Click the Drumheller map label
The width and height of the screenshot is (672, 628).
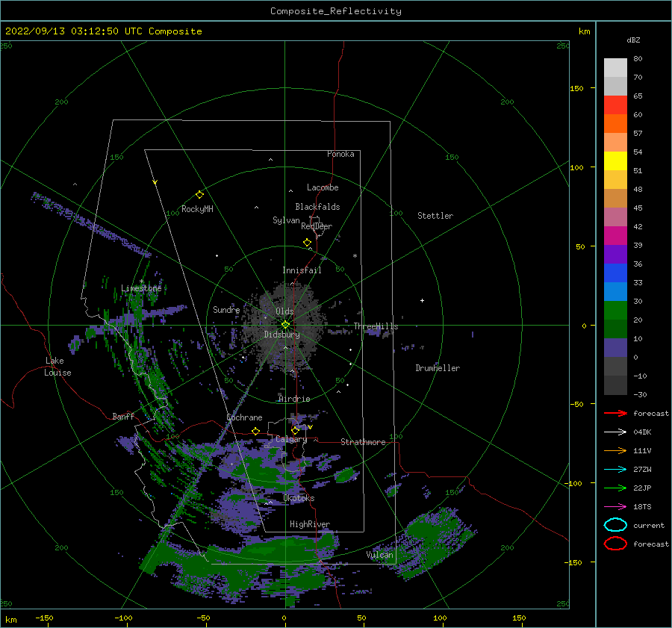[x=438, y=368]
